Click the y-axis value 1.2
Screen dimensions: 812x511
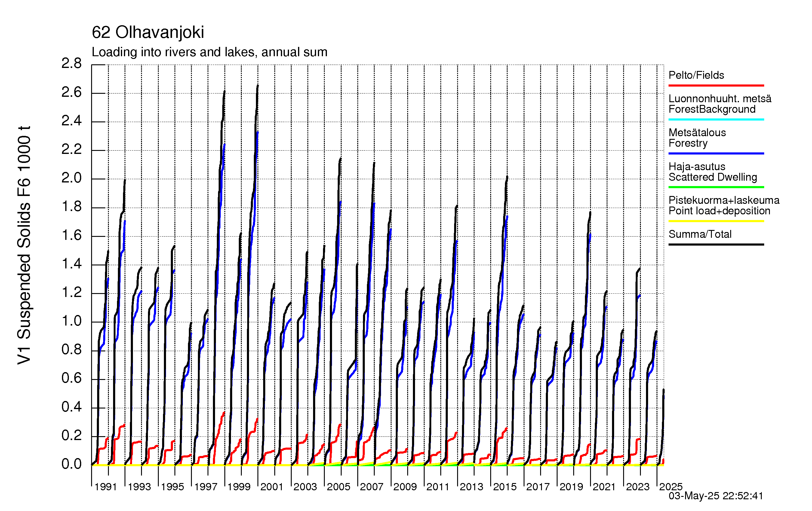point(72,292)
